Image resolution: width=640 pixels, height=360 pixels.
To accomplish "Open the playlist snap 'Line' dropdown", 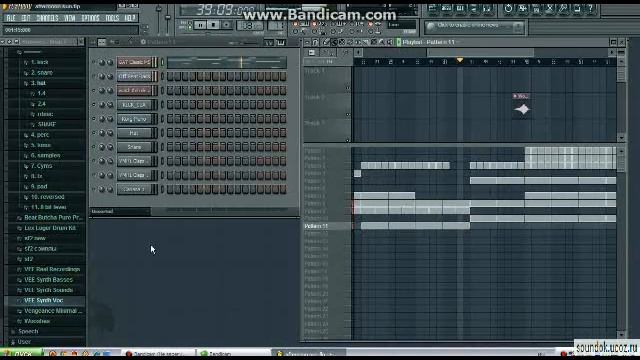I will (x=401, y=25).
